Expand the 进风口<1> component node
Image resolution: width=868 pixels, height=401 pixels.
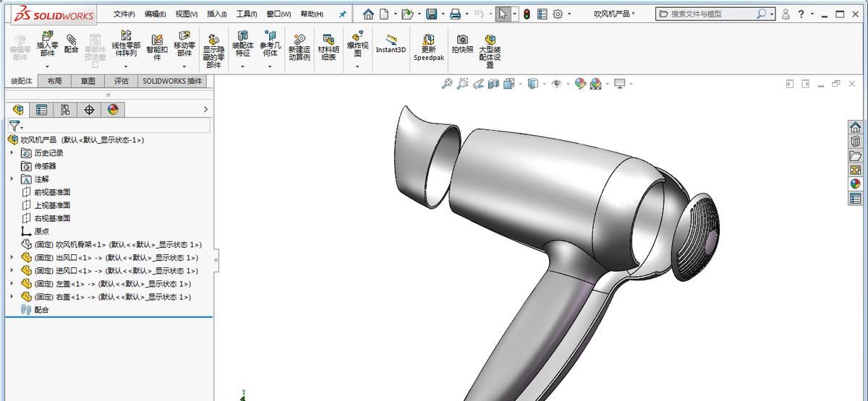[12, 271]
